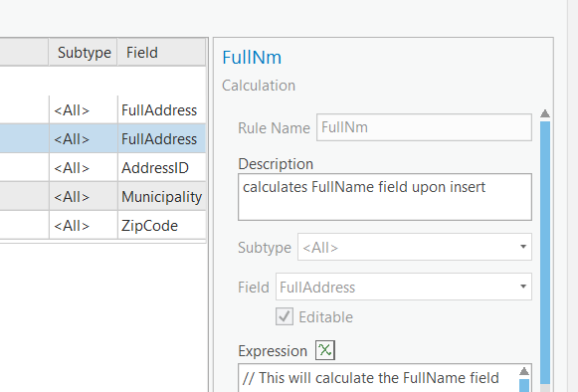Open the Field dropdown showing FullAddress
578x392 pixels.
404,287
